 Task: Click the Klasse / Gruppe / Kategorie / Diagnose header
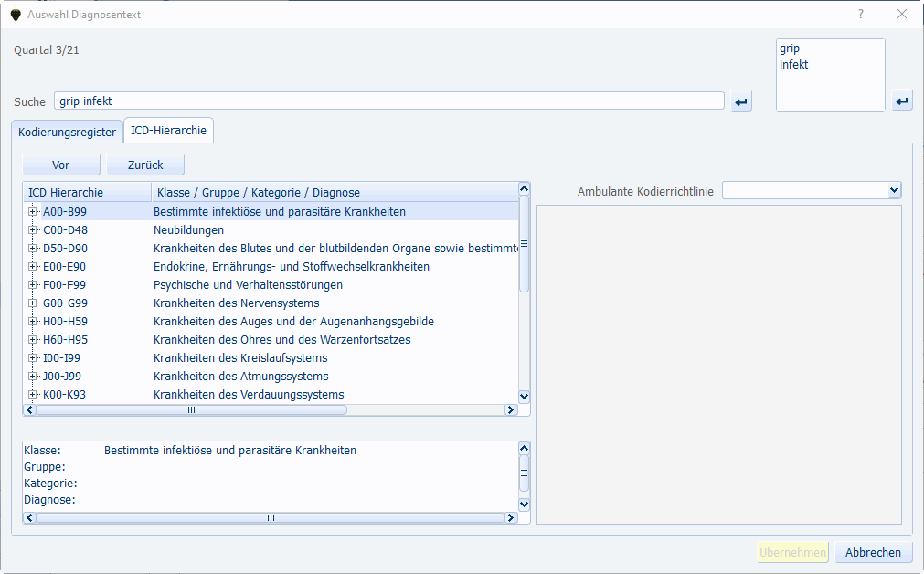(x=335, y=192)
